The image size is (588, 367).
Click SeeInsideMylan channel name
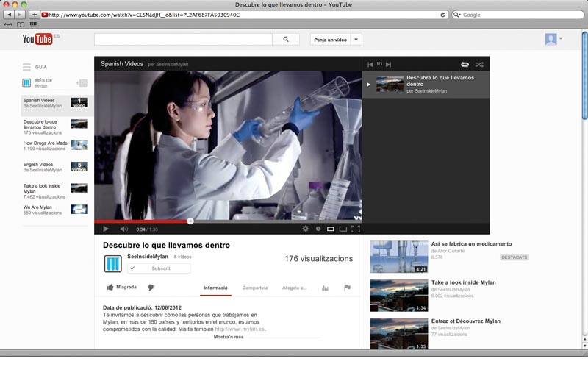click(148, 256)
